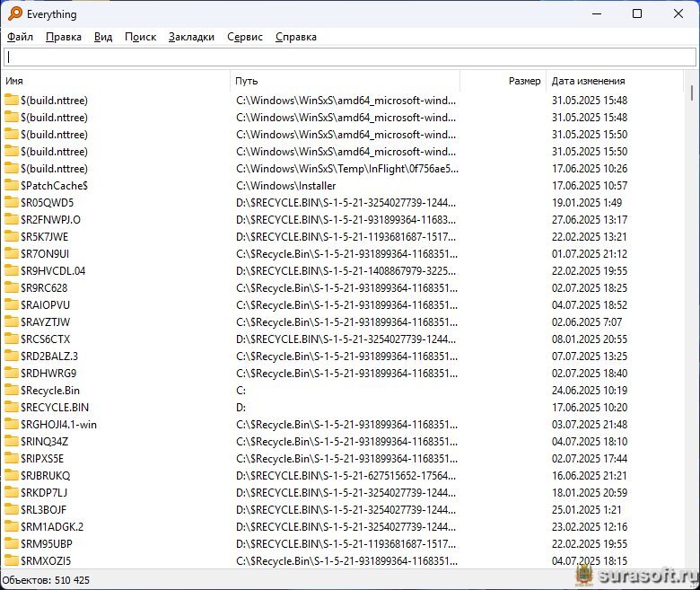Click the date 08.01.2025 20:55

[590, 339]
